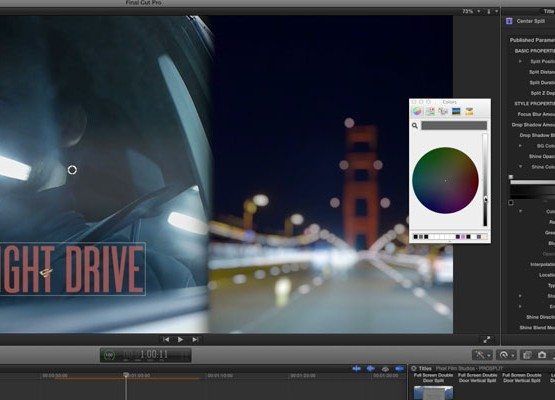Toggle timeline snapping
555x400 pixels.
click(x=399, y=369)
